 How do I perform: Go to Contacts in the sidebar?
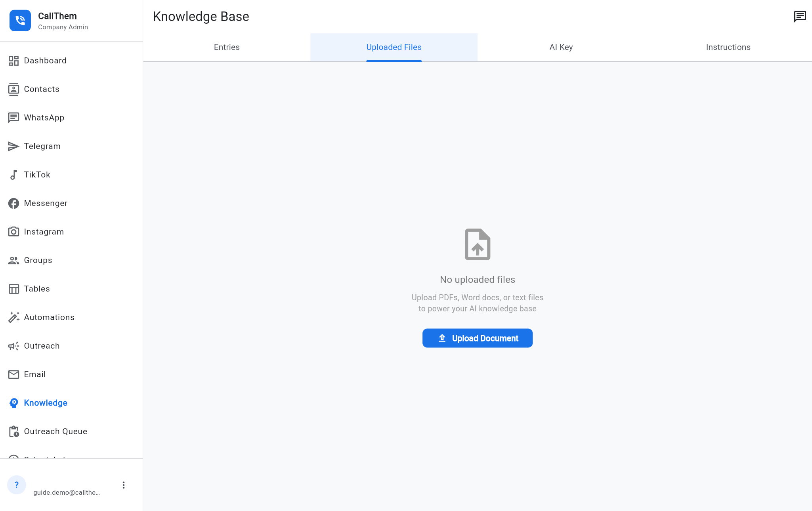(x=42, y=89)
